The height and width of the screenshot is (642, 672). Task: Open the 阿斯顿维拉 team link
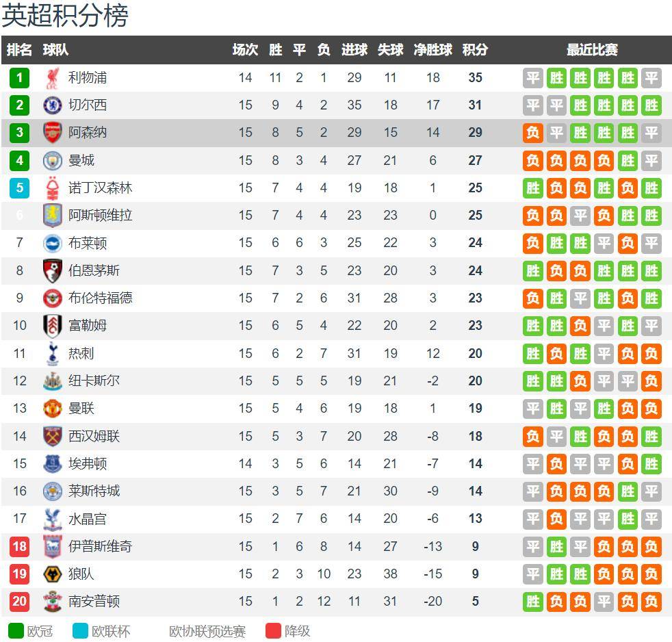pyautogui.click(x=100, y=215)
